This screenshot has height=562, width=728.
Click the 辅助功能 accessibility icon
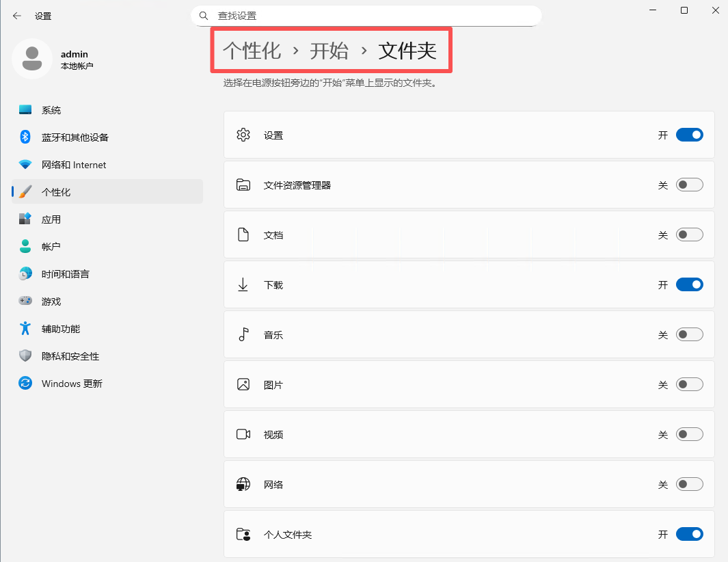25,329
